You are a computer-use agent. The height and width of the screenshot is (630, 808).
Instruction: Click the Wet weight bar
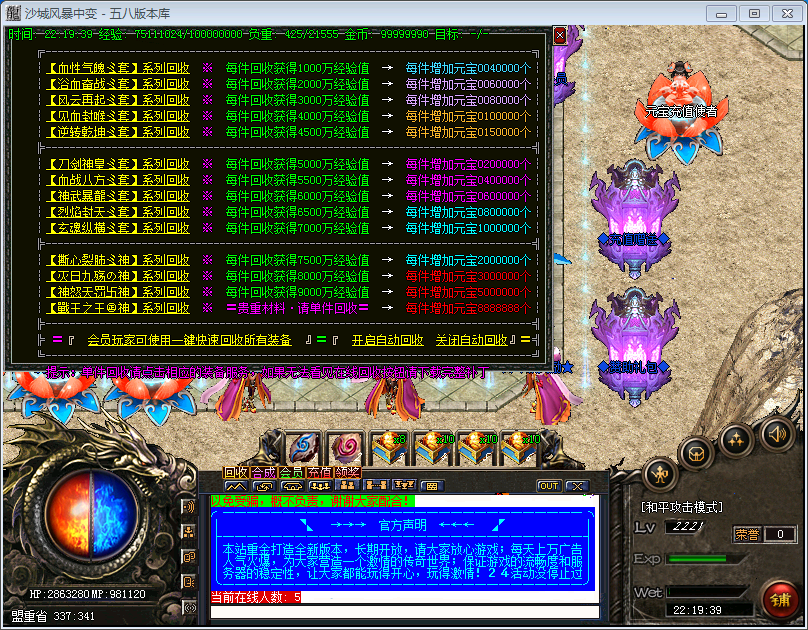[707, 592]
